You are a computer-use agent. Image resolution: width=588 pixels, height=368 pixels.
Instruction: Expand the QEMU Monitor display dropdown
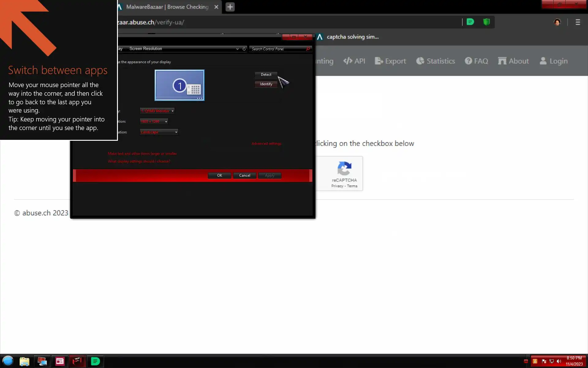pos(157,111)
